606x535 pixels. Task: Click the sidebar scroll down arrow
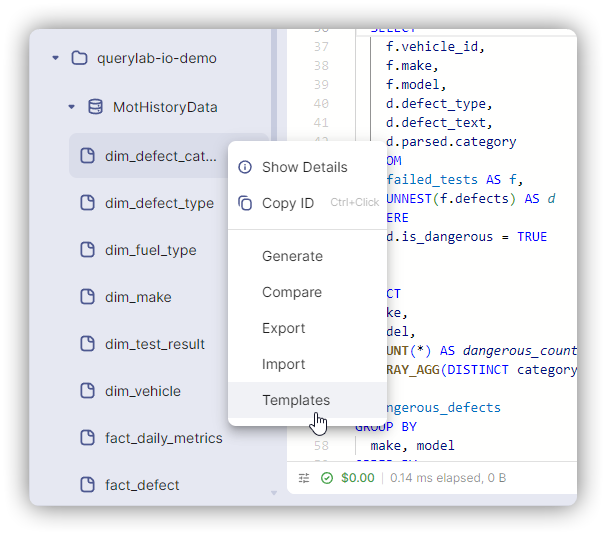(274, 492)
